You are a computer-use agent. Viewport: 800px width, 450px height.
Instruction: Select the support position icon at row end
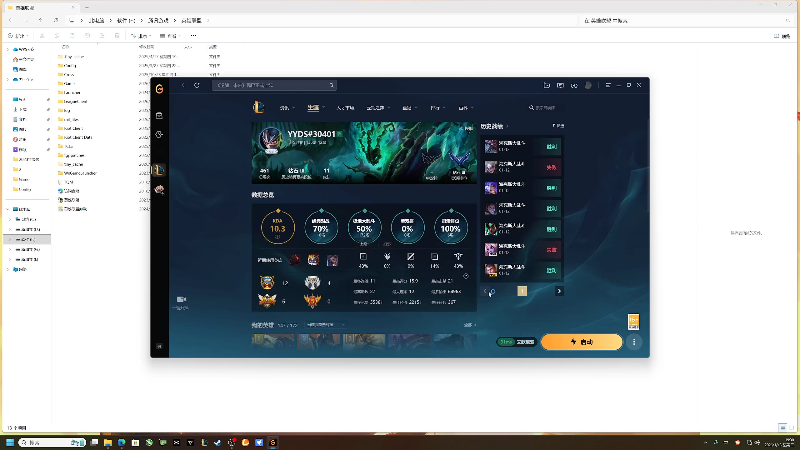pyautogui.click(x=458, y=257)
